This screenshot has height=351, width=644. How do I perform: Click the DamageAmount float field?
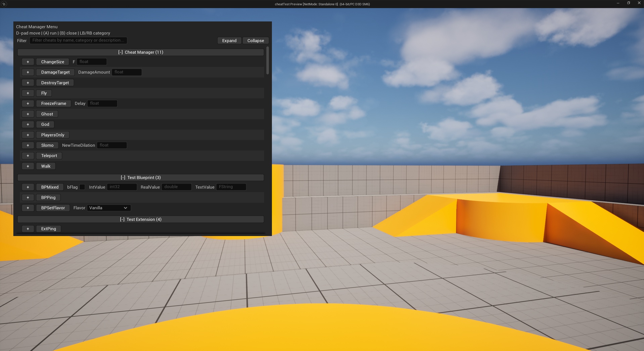(127, 72)
